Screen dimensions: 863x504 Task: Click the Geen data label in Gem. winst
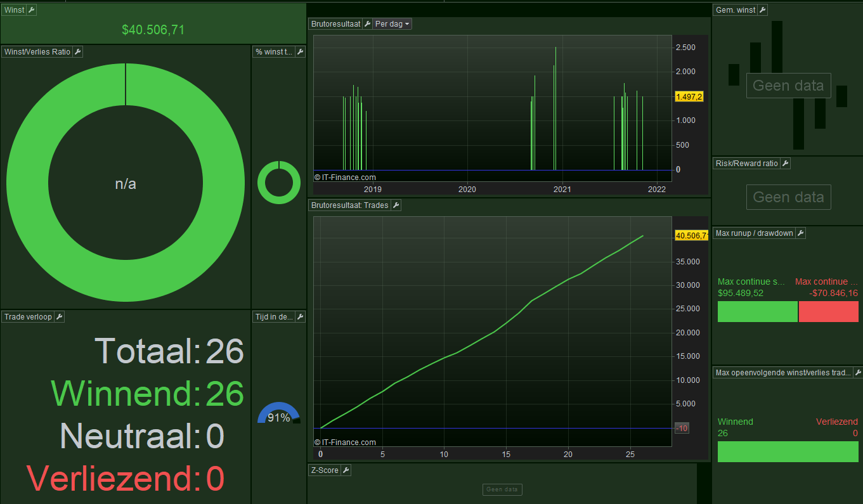788,86
